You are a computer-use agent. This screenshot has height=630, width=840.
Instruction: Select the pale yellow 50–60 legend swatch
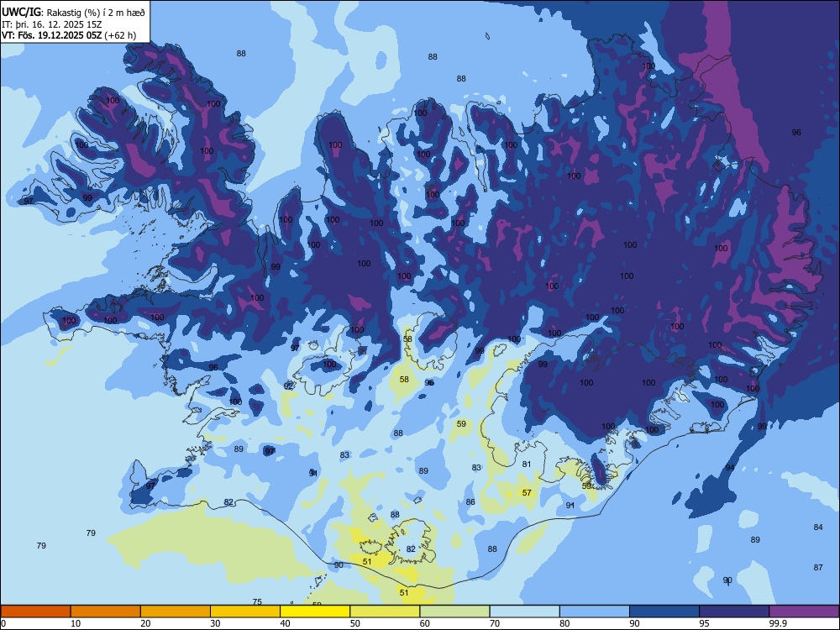pos(385,612)
